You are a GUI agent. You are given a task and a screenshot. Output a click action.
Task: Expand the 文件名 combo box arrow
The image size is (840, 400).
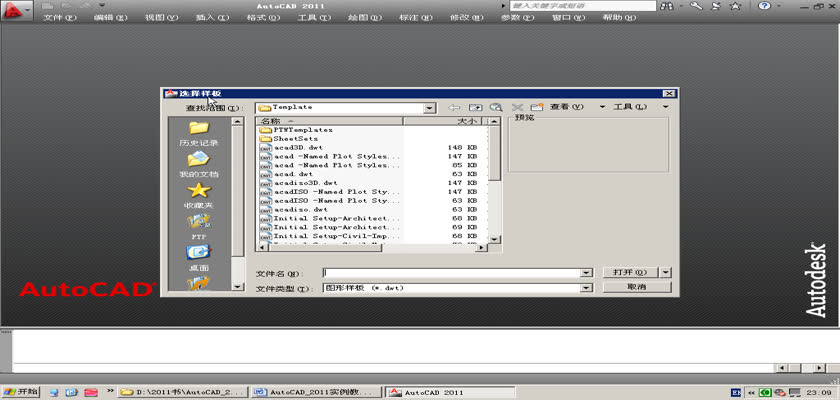click(587, 273)
